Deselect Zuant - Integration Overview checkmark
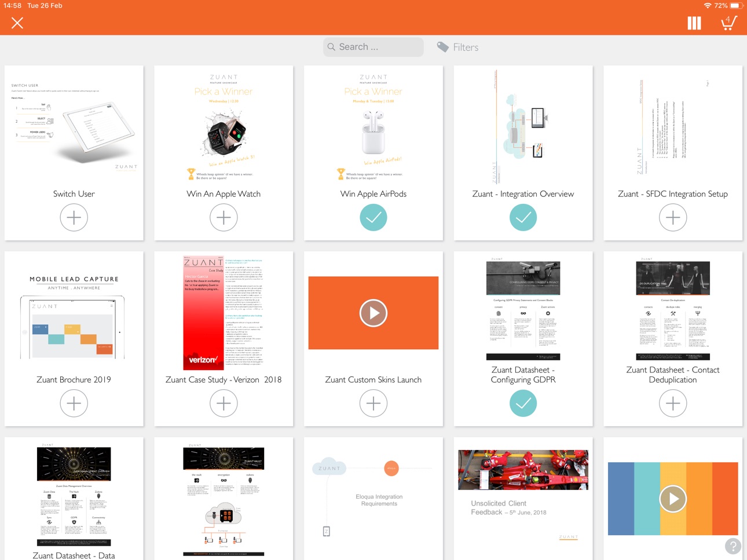The image size is (747, 560). [x=523, y=218]
